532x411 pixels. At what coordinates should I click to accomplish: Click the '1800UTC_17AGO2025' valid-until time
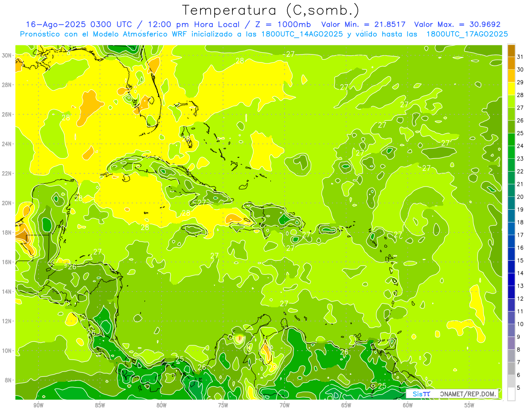467,34
